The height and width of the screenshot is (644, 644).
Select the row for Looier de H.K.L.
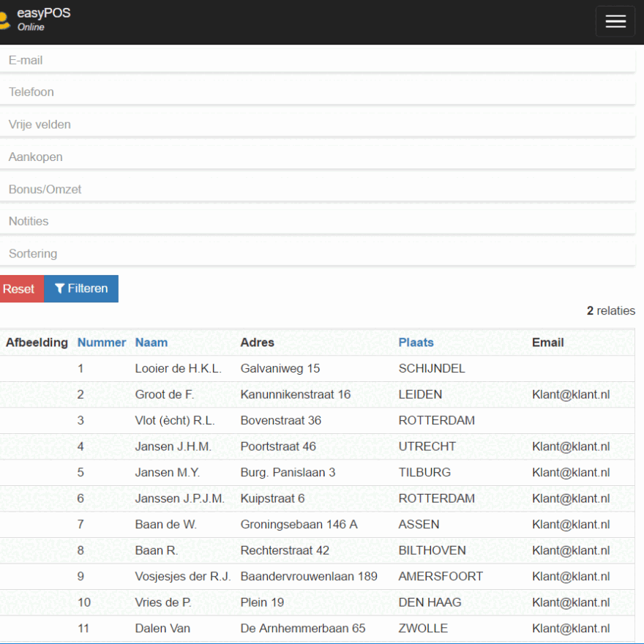point(317,368)
